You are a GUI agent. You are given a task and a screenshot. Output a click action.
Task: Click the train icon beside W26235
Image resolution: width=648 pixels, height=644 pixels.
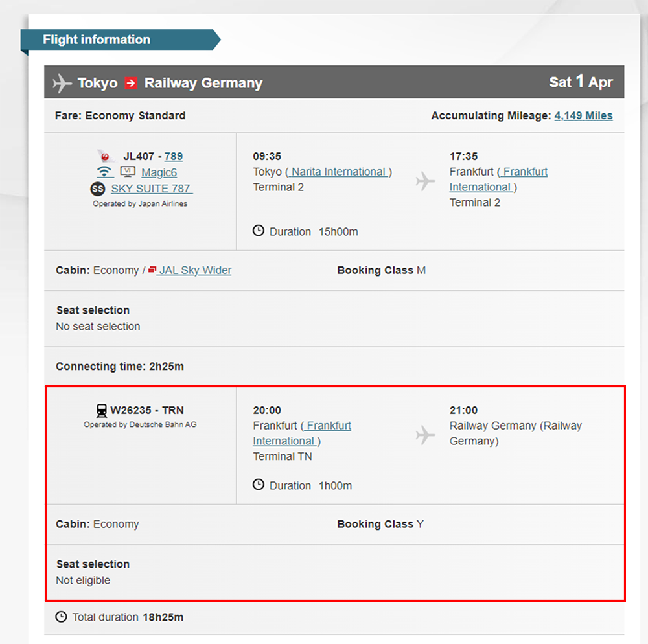tap(101, 410)
